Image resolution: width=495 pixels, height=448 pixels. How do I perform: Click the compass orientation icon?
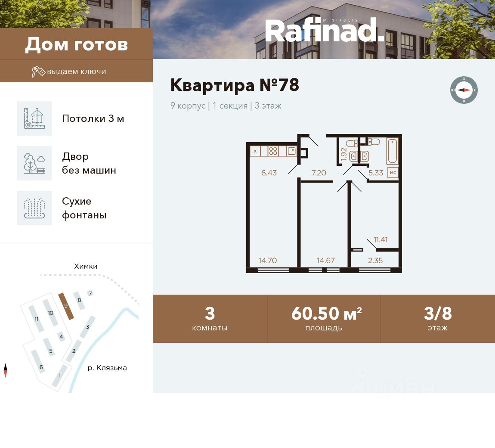click(x=464, y=90)
